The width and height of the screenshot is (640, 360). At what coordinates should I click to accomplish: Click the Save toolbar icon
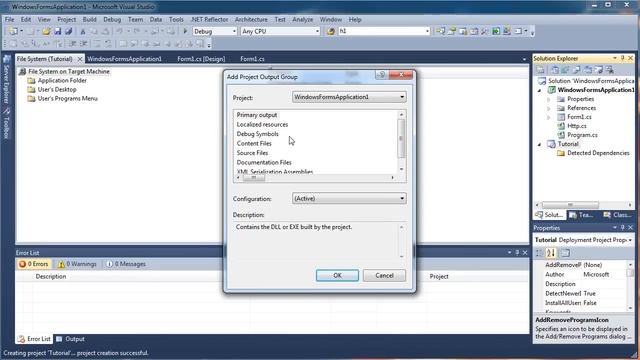click(x=58, y=31)
